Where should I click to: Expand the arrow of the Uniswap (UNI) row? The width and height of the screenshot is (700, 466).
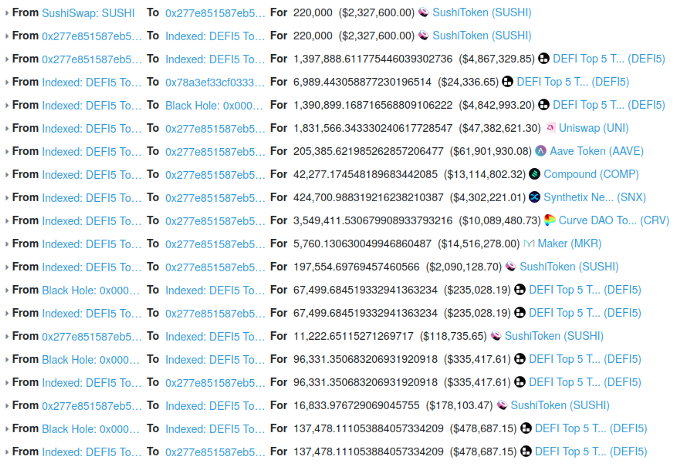click(6, 129)
